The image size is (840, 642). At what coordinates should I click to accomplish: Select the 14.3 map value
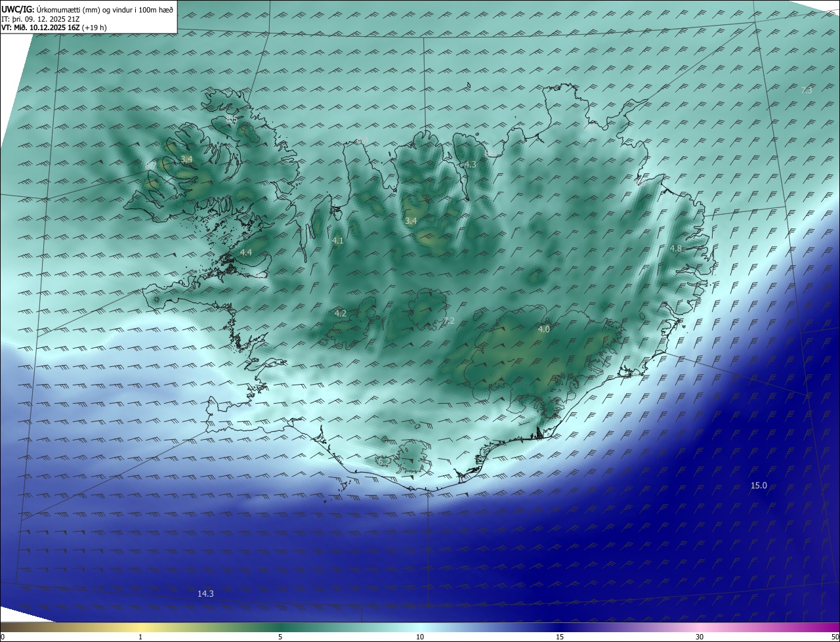click(205, 593)
